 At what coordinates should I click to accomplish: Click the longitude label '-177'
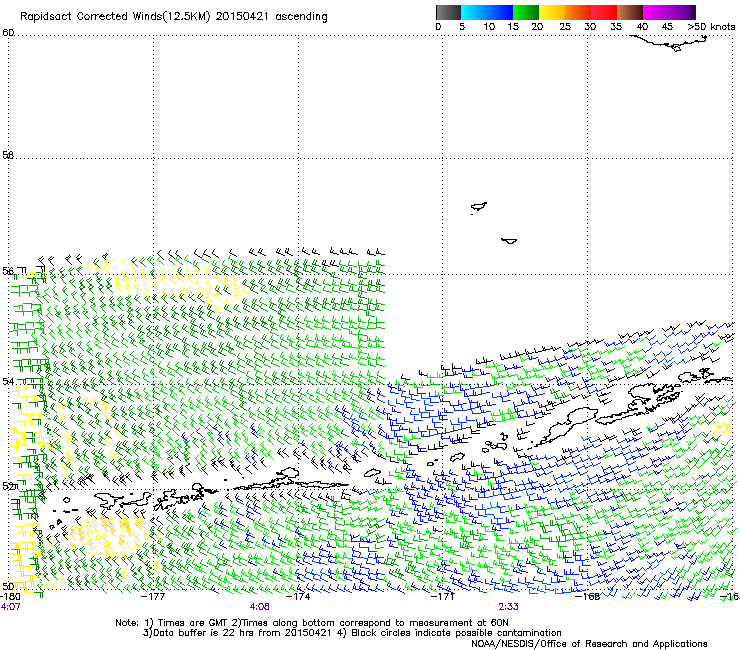point(153,596)
